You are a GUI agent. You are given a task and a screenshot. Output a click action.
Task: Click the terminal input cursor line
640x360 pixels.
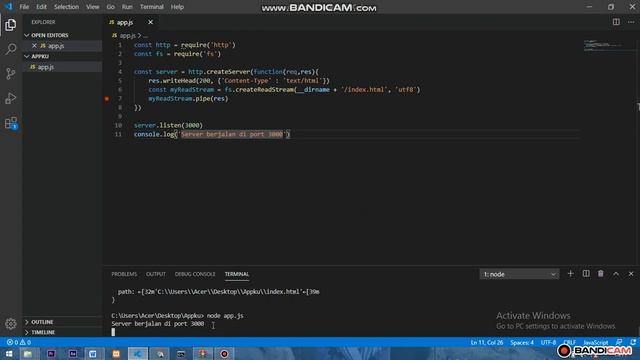pyautogui.click(x=113, y=332)
